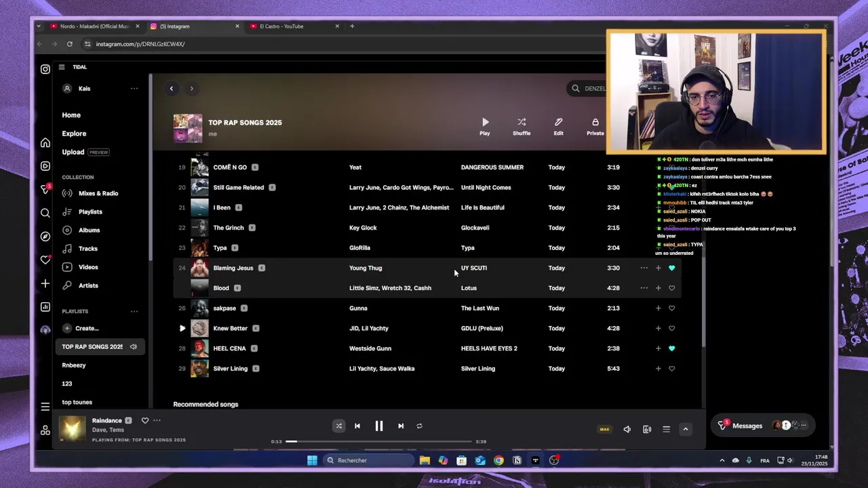Add HEEL CENA track with plus icon

[x=658, y=348]
